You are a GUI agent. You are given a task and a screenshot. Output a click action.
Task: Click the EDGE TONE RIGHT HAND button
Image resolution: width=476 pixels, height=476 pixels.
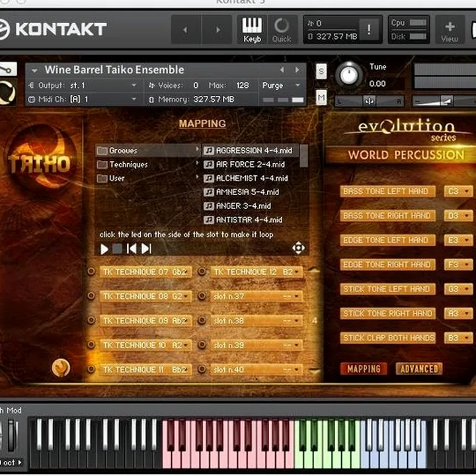tap(387, 264)
